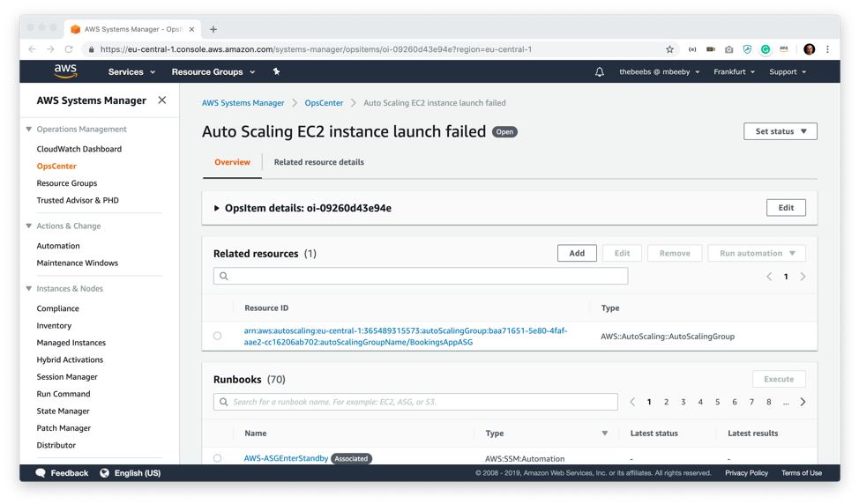Open the thebeebs @ mbeeby account menu
The image size is (859, 504).
(660, 71)
